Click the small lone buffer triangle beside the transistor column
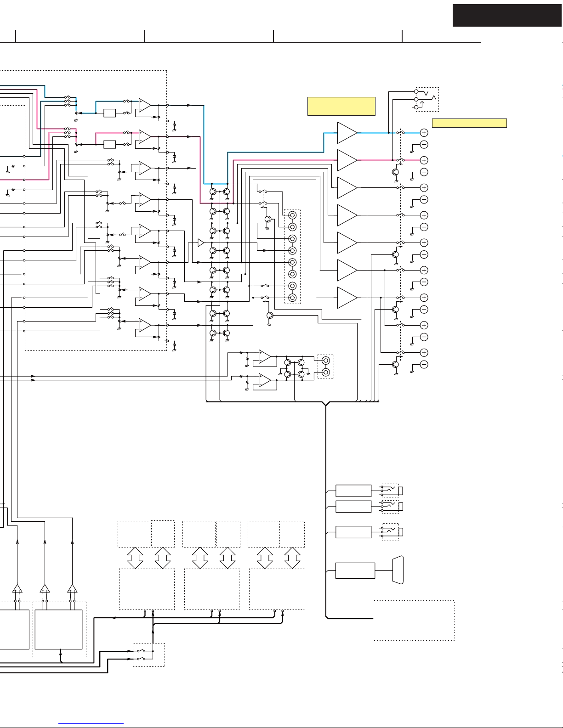 tap(201, 243)
